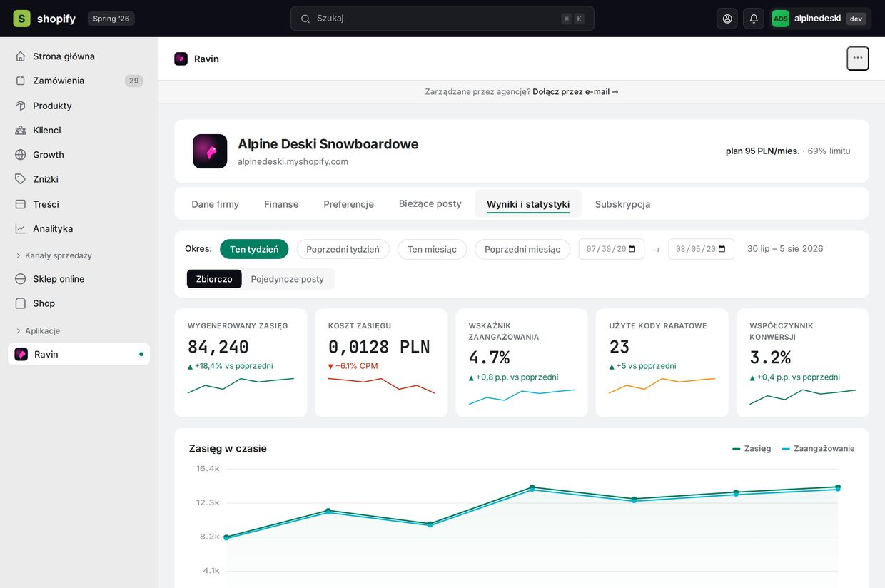Open the Wyniki i statystyki tab
The height and width of the screenshot is (588, 885).
click(x=528, y=204)
